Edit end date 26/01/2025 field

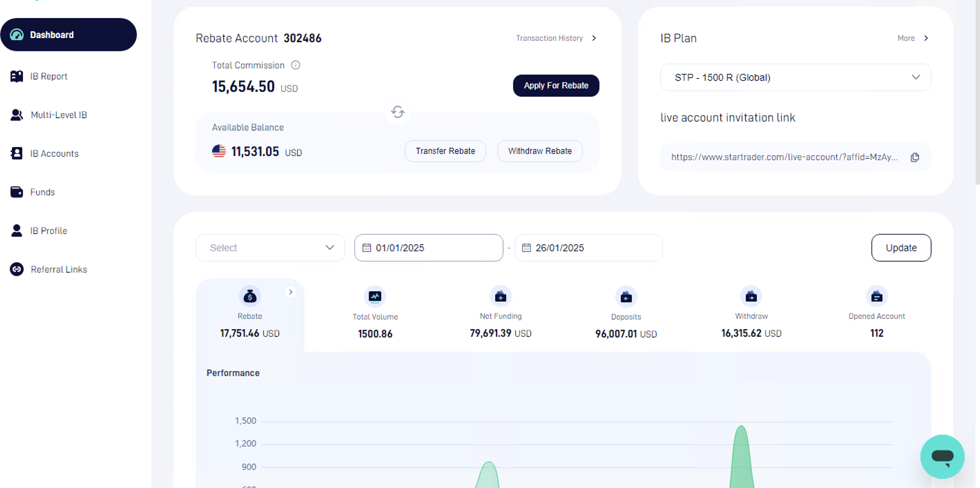pos(588,247)
